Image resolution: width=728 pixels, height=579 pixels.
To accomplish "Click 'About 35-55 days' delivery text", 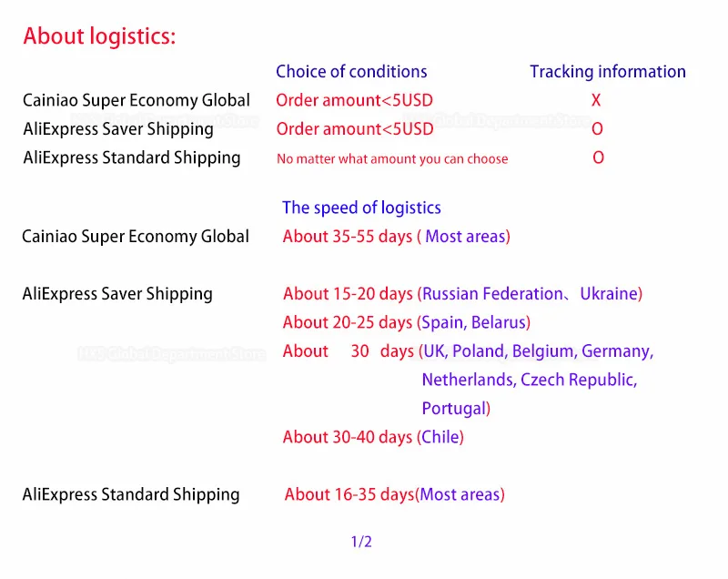I will click(348, 237).
